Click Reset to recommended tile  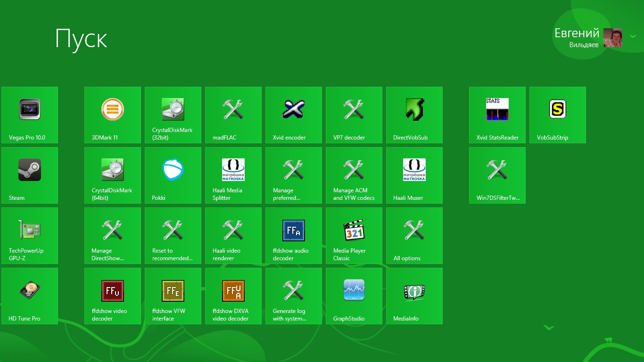click(173, 236)
